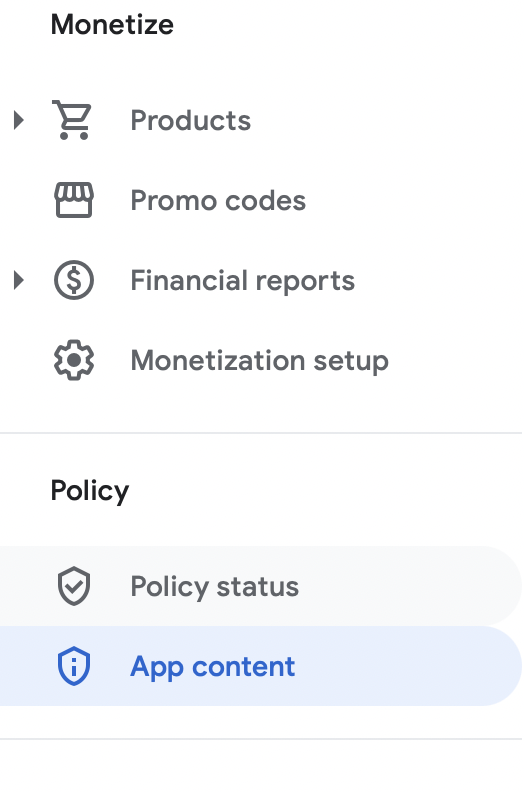Image resolution: width=524 pixels, height=792 pixels.
Task: Click the Monetization setup gear icon
Action: [74, 360]
